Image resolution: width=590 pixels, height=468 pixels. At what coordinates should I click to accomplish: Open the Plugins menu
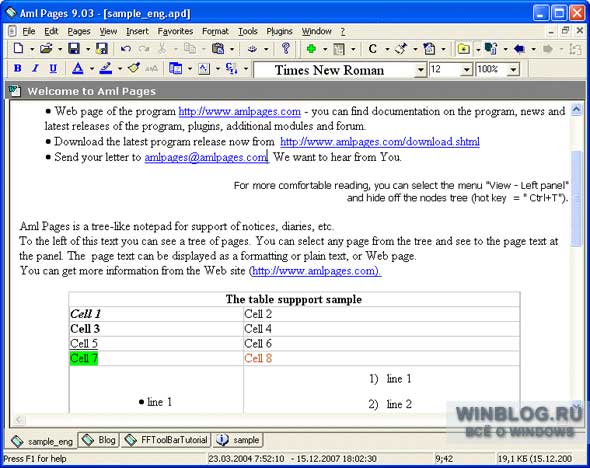279,31
